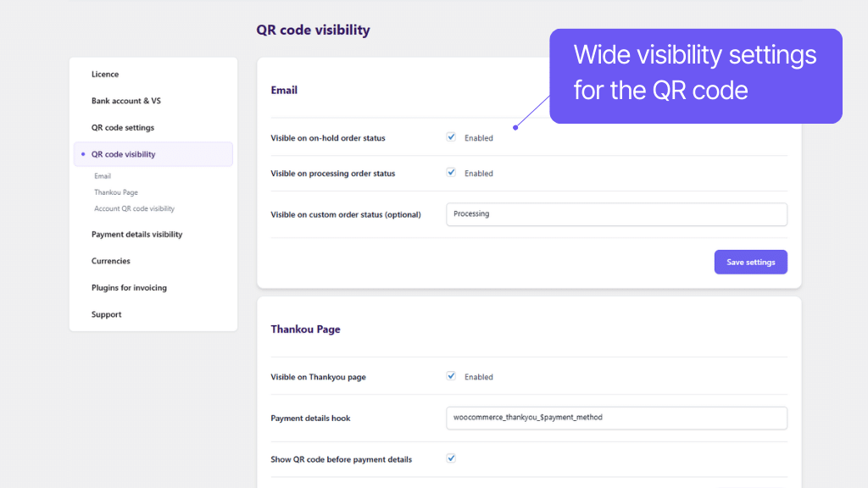This screenshot has width=868, height=488.
Task: Uncheck visible on processing order status
Action: click(451, 173)
